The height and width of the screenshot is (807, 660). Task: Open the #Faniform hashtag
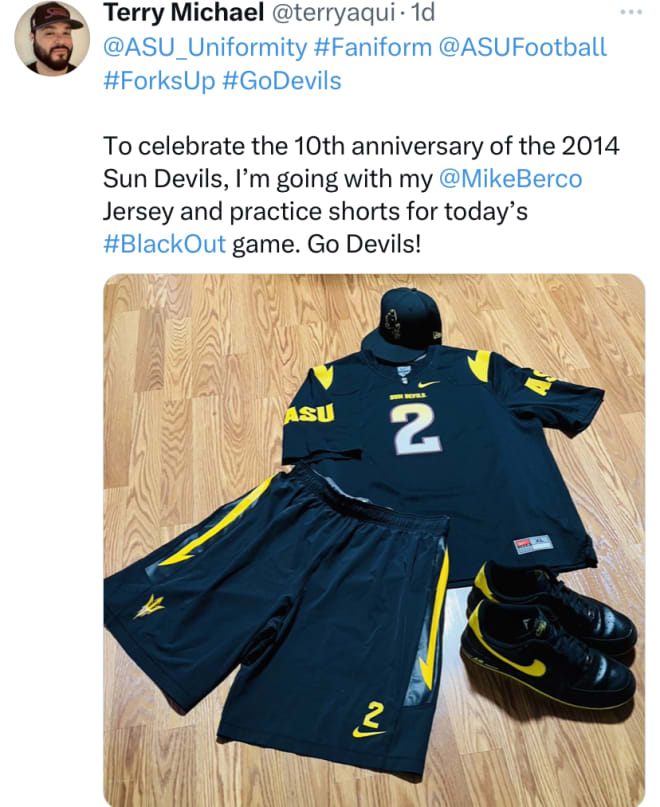coord(372,47)
